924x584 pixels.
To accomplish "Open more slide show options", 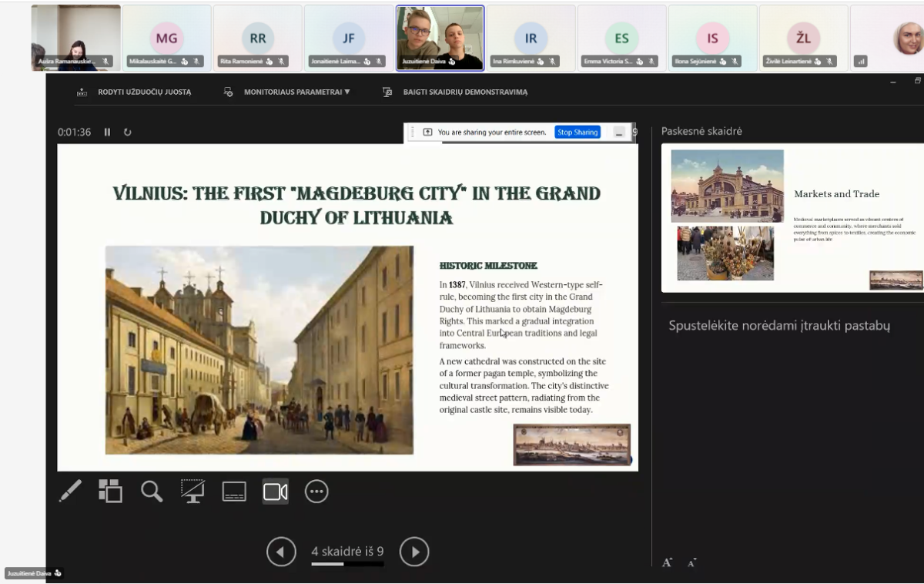I will point(316,491).
